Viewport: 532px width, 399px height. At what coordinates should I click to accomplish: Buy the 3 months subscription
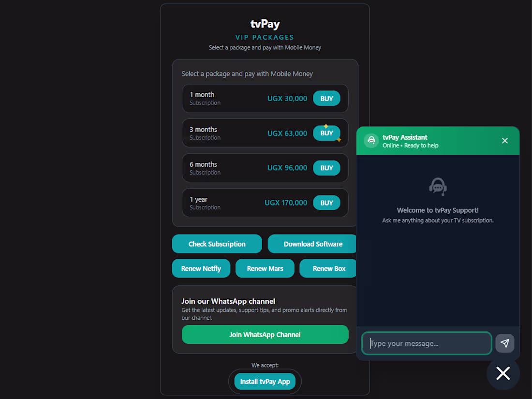pyautogui.click(x=326, y=133)
